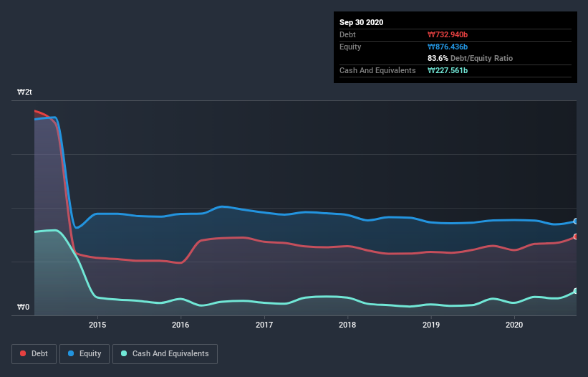Click the 83.6% Debt/Equity Ratio text
This screenshot has width=588, height=377.
(x=470, y=58)
